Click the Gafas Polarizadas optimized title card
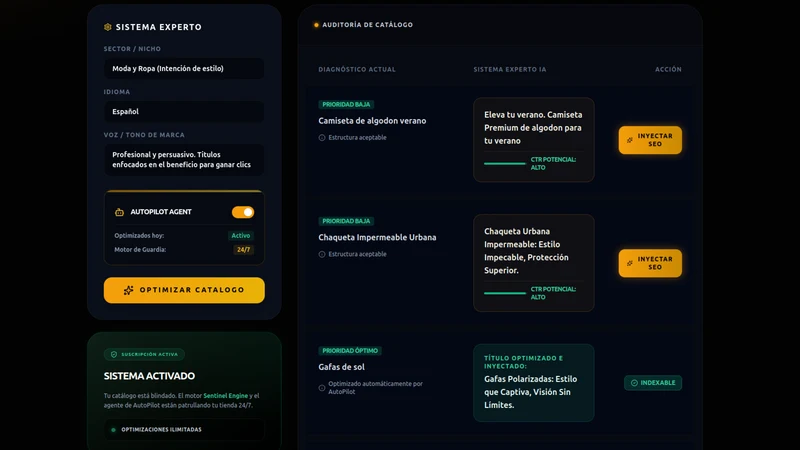 pyautogui.click(x=534, y=383)
